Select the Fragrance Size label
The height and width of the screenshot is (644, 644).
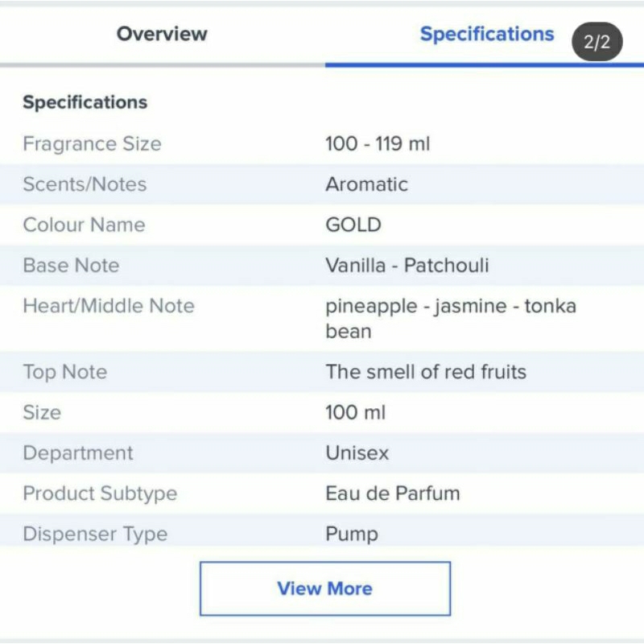(x=92, y=144)
